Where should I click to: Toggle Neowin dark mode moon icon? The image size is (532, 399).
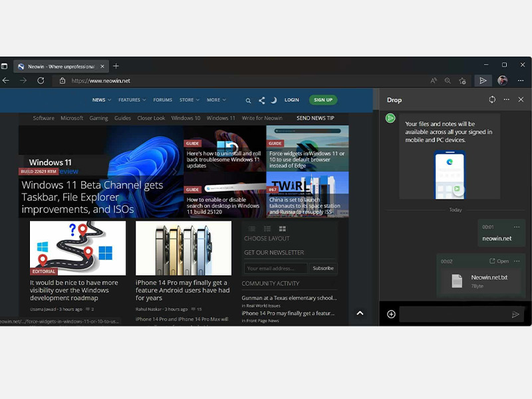pyautogui.click(x=274, y=100)
